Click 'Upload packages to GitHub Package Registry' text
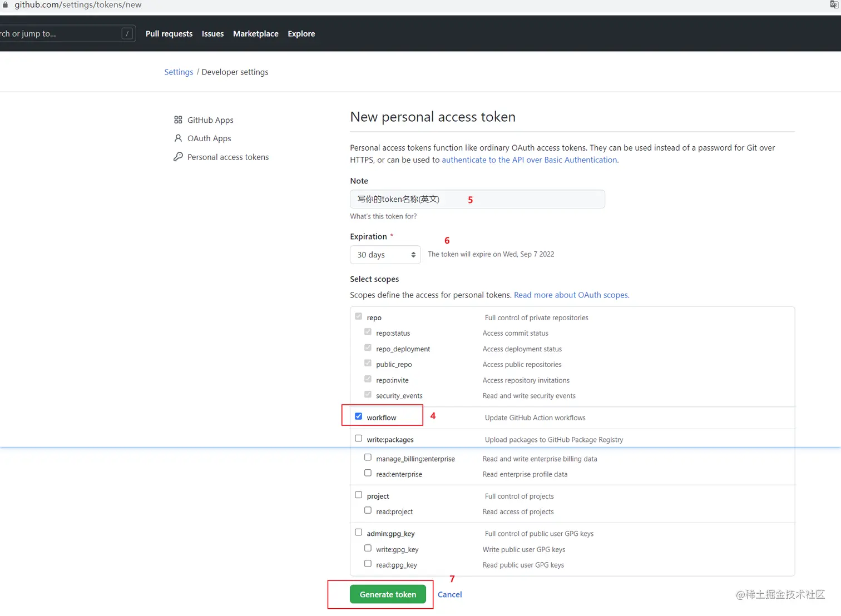This screenshot has height=616, width=841. pos(554,440)
